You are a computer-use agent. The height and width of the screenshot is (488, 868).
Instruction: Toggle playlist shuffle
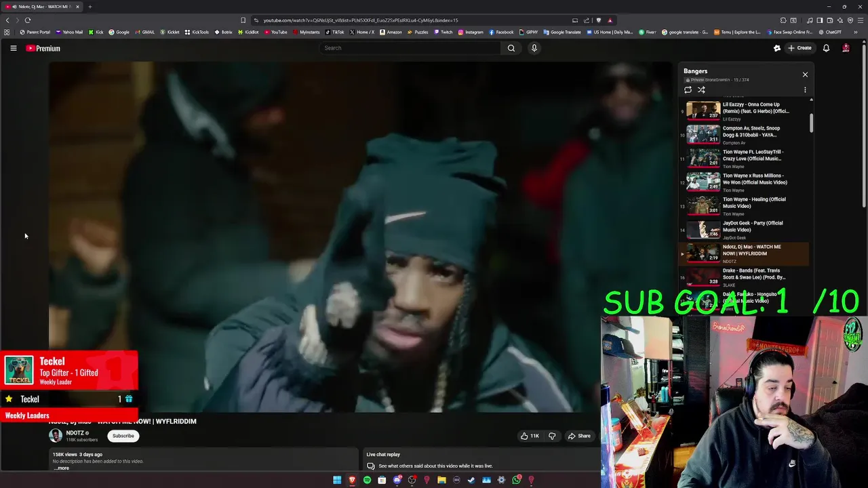point(701,89)
